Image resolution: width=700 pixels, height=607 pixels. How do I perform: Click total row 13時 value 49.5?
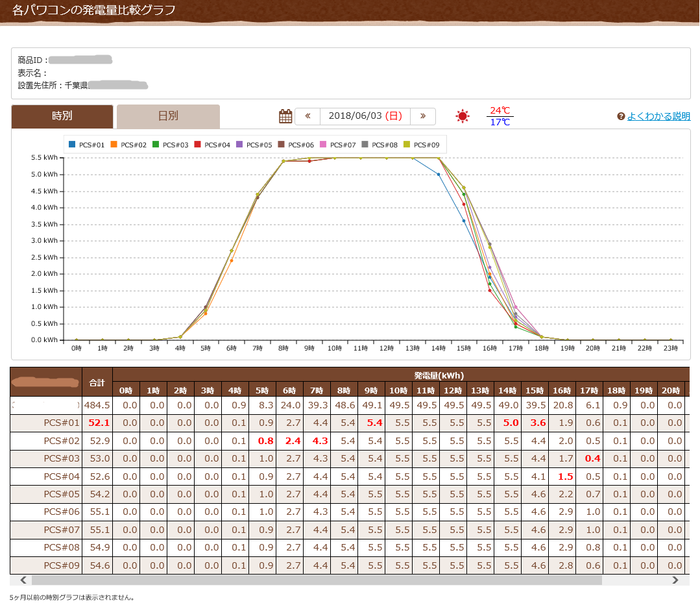pyautogui.click(x=481, y=405)
